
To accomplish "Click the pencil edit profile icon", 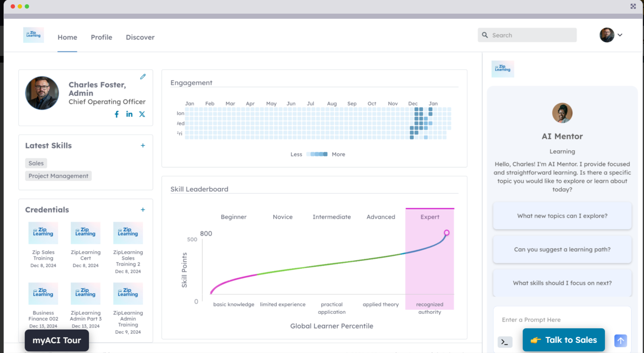I will coord(143,77).
